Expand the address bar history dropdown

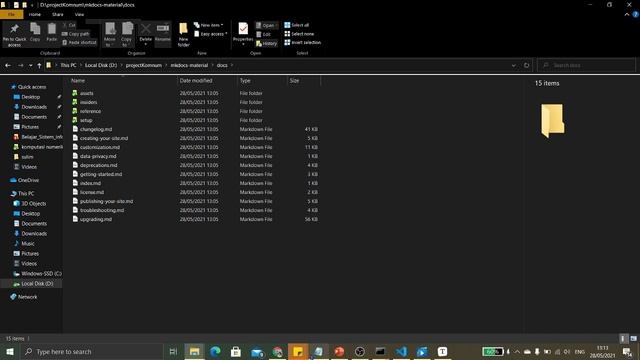[513, 65]
